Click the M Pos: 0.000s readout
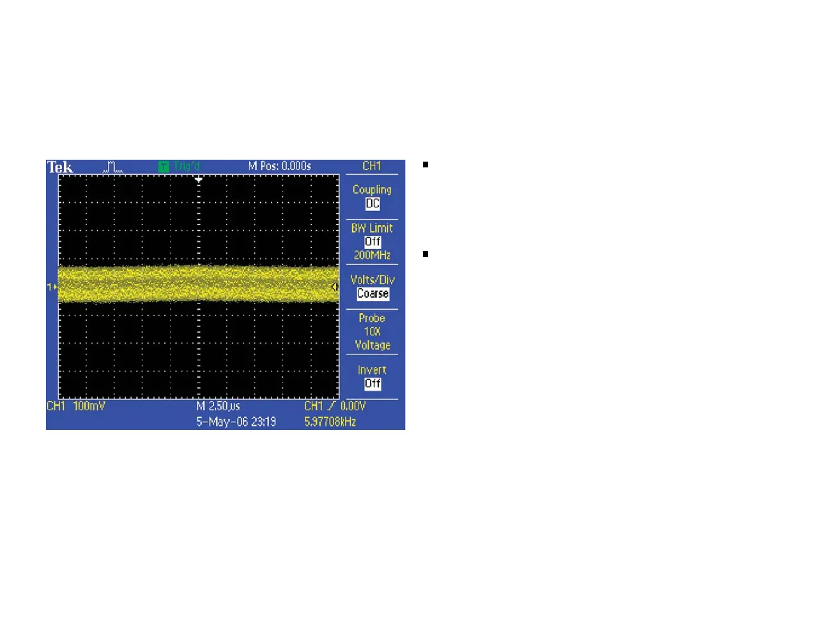828x644 pixels. pos(280,166)
